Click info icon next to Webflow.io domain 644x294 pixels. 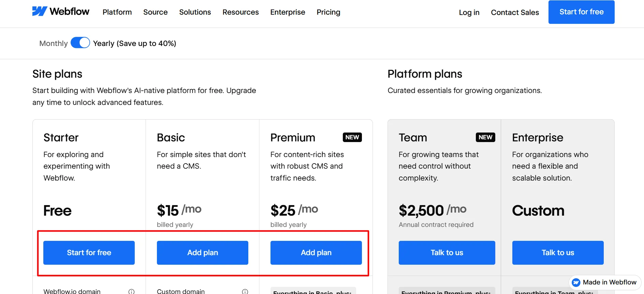[x=131, y=291]
